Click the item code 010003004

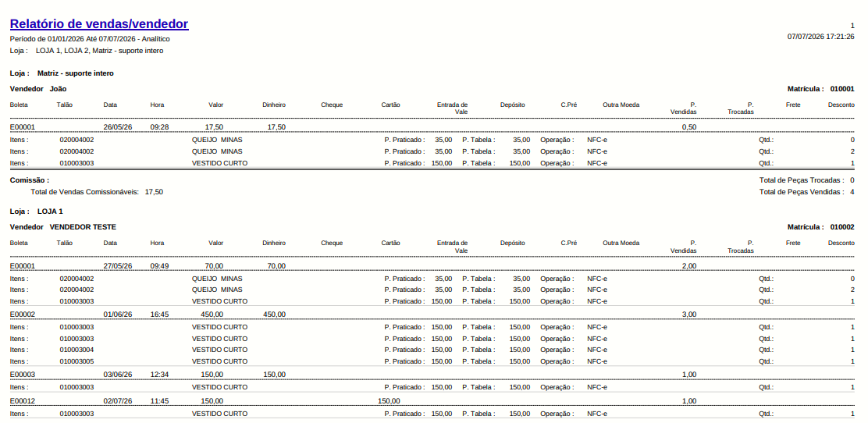tap(77, 350)
